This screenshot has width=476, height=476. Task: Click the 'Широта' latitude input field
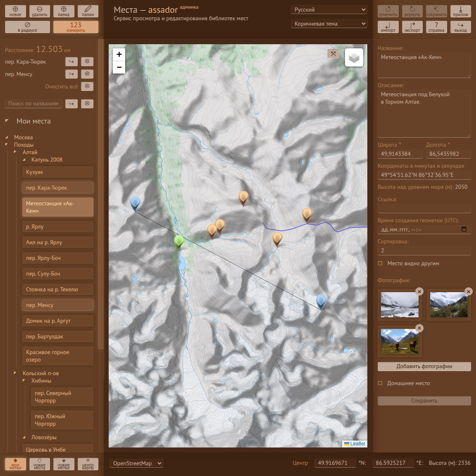click(x=400, y=154)
